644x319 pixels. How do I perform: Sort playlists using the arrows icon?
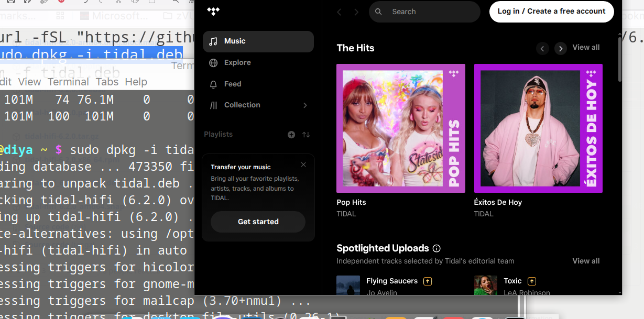[306, 135]
